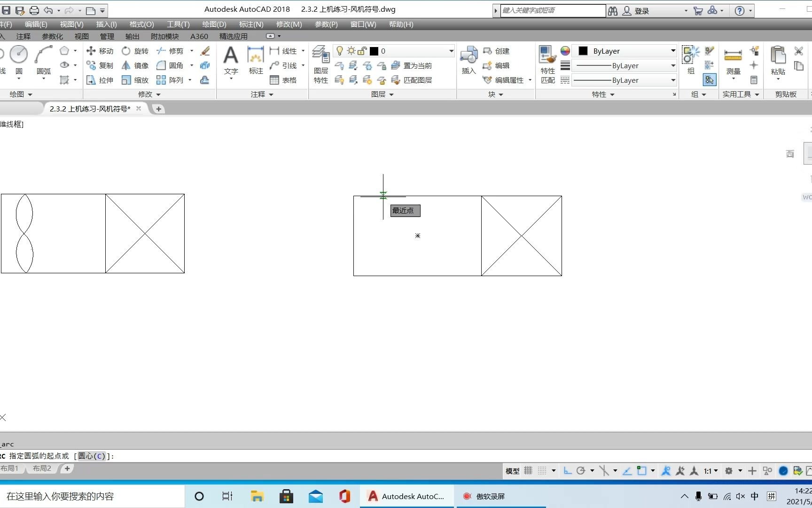Choose the 圆心(C) command option
Image resolution: width=812 pixels, height=508 pixels.
[92, 456]
